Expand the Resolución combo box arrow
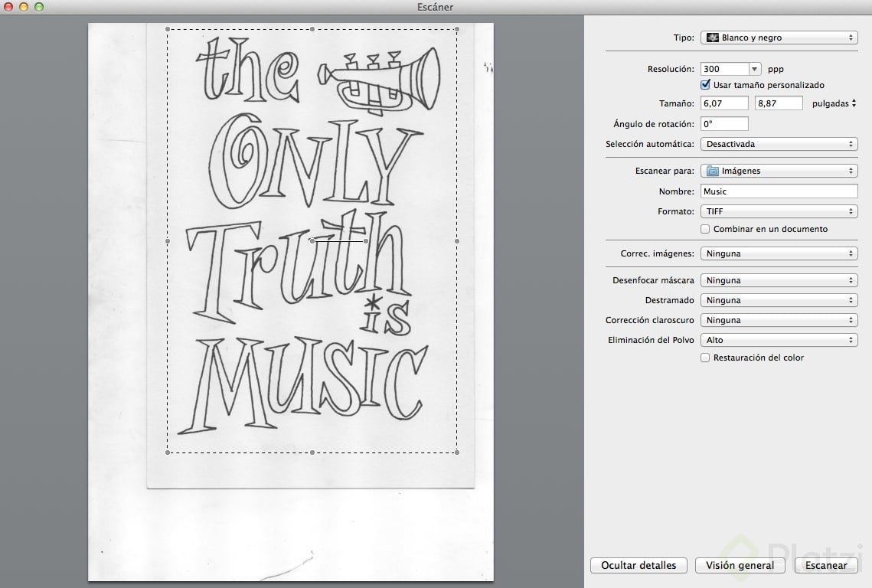872x588 pixels. pyautogui.click(x=754, y=69)
